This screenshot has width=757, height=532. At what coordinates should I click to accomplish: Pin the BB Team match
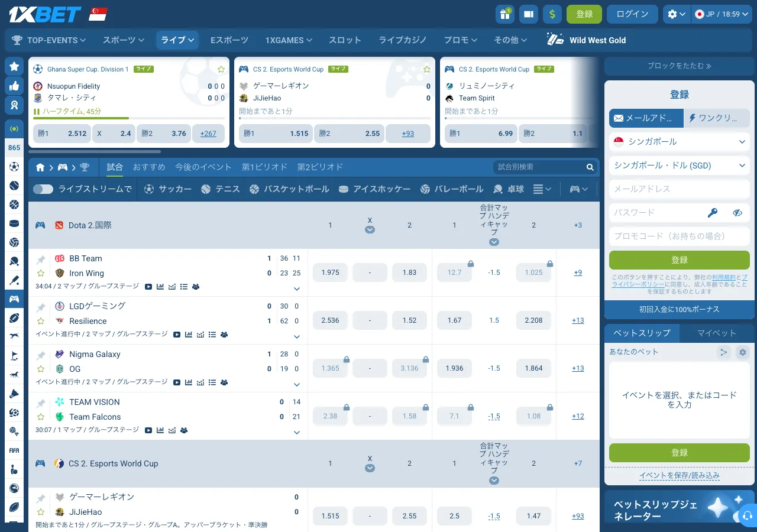point(41,259)
